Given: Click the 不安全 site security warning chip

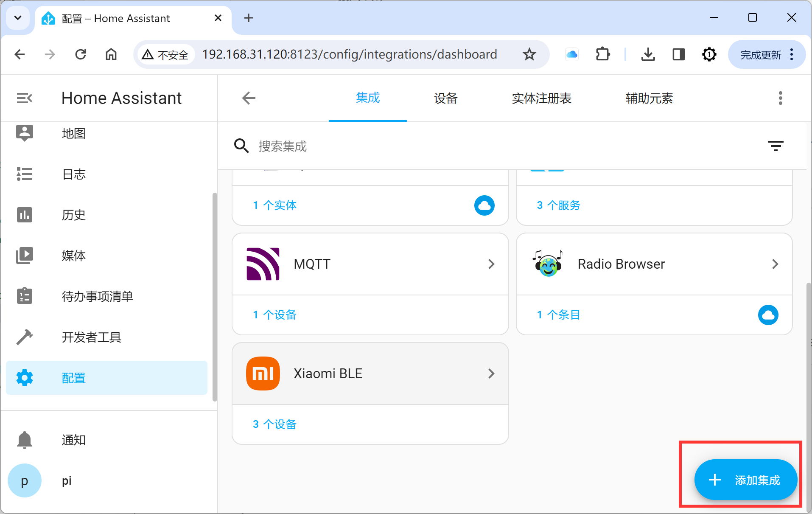Looking at the screenshot, I should click(165, 54).
